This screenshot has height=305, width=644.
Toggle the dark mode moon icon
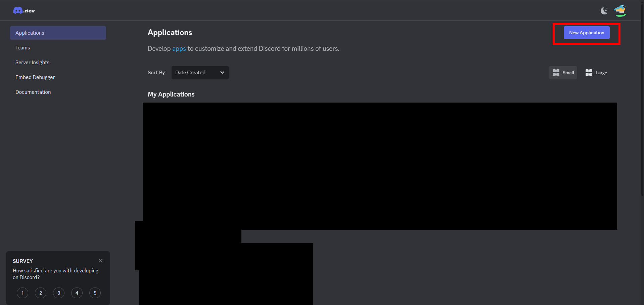tap(604, 11)
